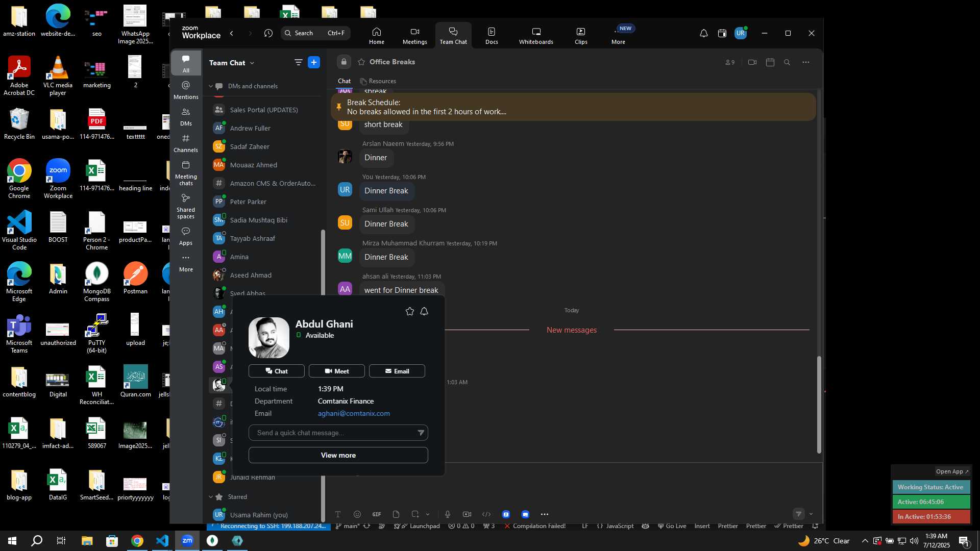Open More in left sidebar

pos(186,263)
